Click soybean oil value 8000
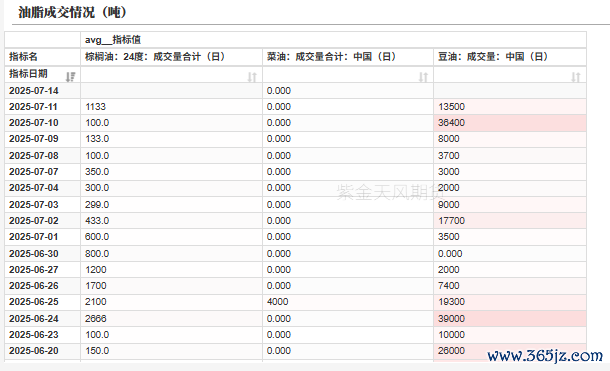 pyautogui.click(x=449, y=138)
